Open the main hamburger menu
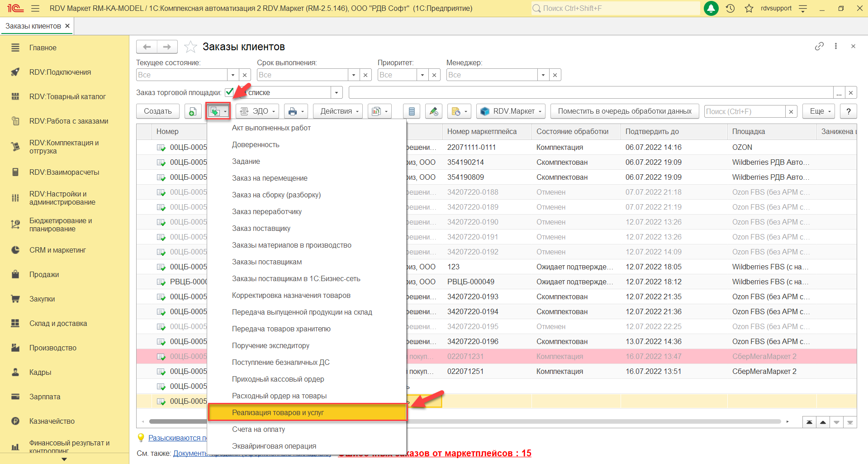 pyautogui.click(x=35, y=9)
